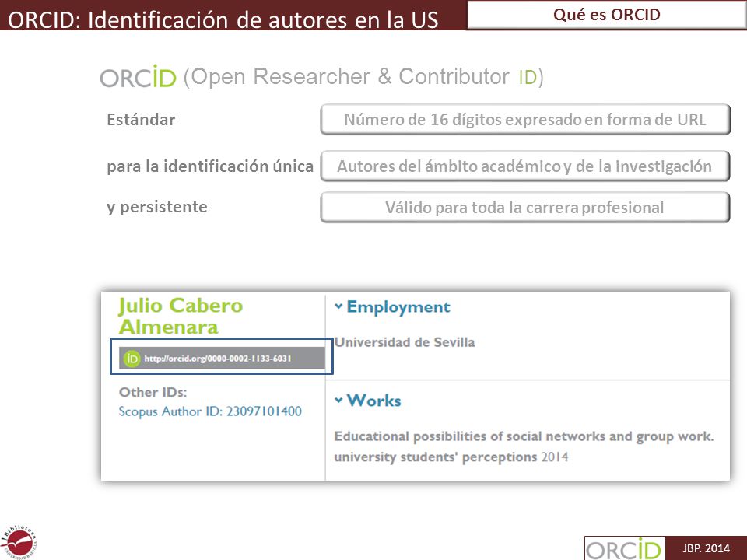Screen dimensions: 747x560
Task: Open the work titled Educational possibilities of social networks
Action: pyautogui.click(x=524, y=446)
